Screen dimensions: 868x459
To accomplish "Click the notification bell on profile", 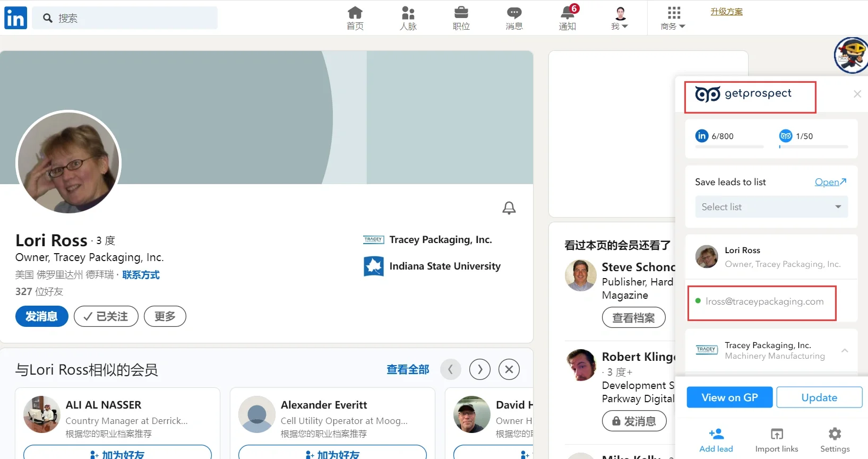I will pyautogui.click(x=509, y=208).
